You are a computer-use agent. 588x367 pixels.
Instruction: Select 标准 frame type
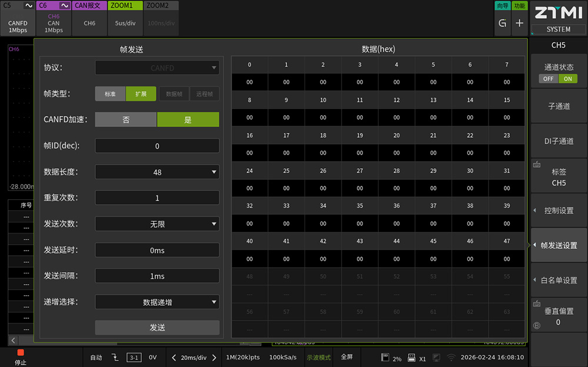click(x=110, y=94)
